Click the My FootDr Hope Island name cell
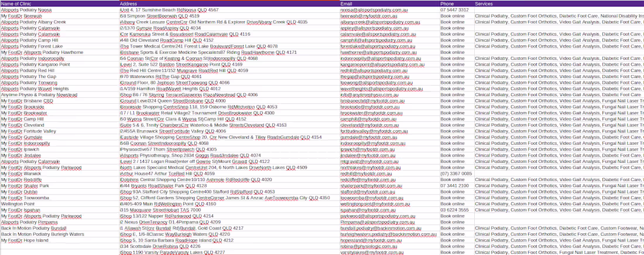The image size is (644, 255). [x=60, y=240]
